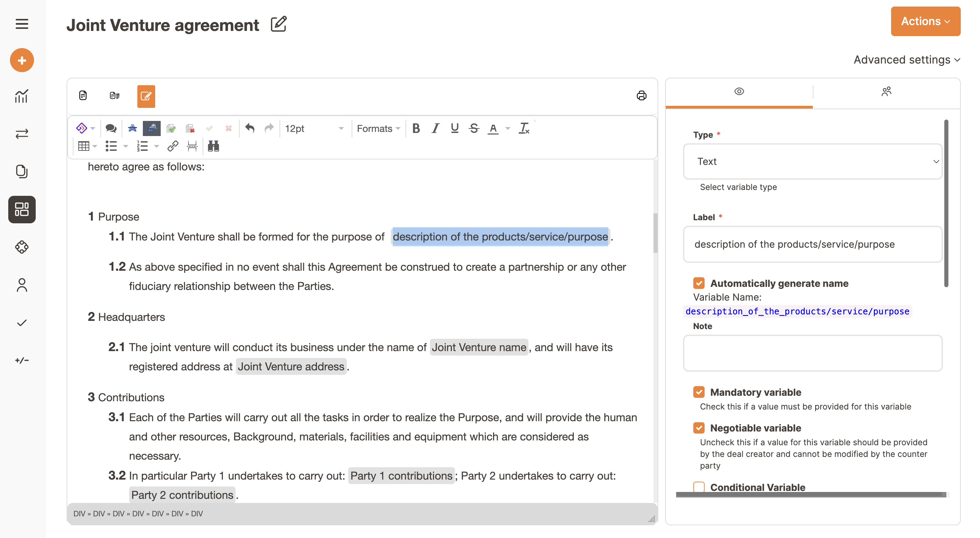
Task: Apply underline formatting
Action: point(454,128)
